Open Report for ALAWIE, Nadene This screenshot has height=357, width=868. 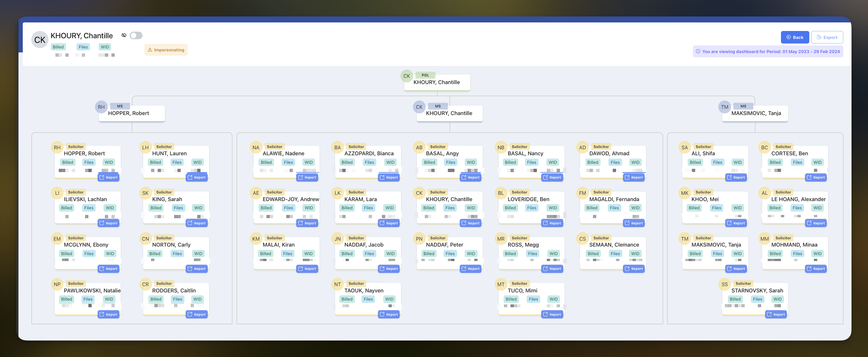coord(307,177)
